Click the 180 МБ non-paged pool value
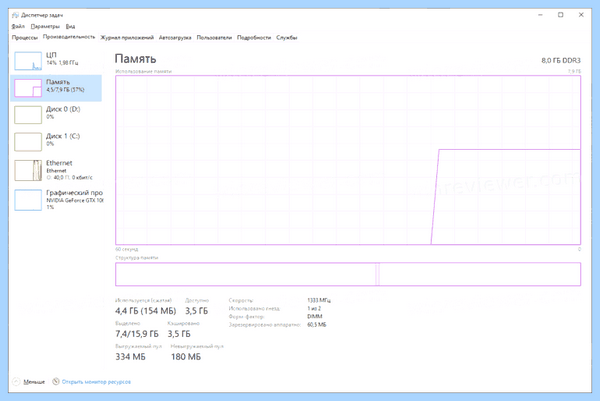The width and height of the screenshot is (600, 401). tap(186, 357)
